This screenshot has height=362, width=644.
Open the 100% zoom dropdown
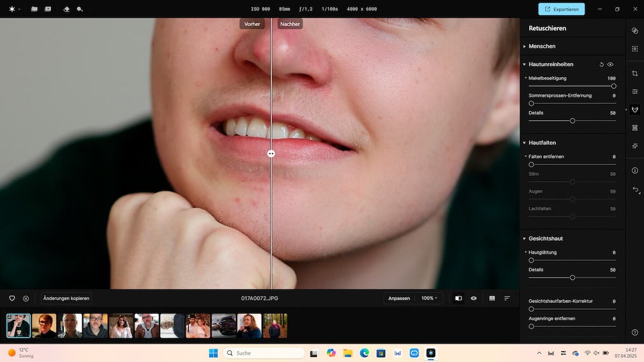(x=430, y=298)
